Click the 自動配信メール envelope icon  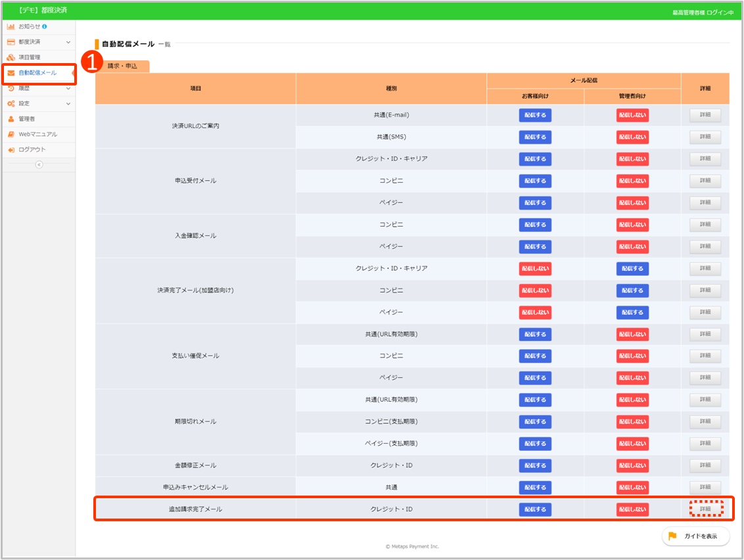[11, 73]
